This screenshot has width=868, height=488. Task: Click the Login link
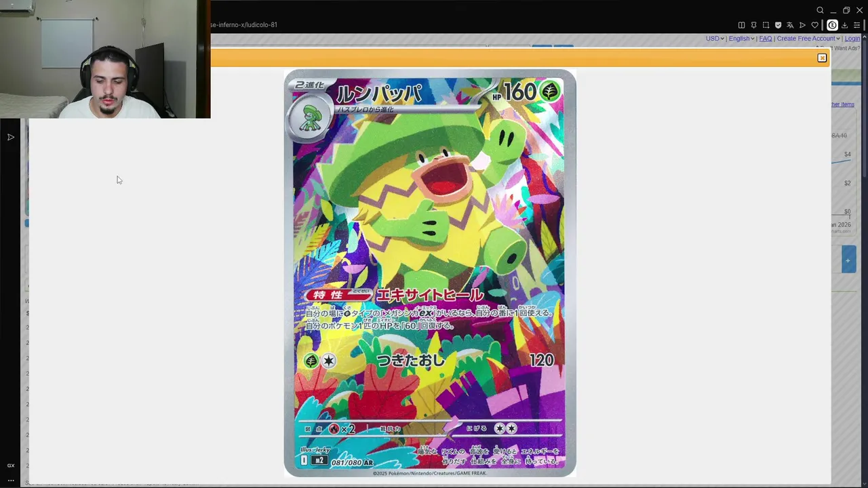(x=852, y=39)
